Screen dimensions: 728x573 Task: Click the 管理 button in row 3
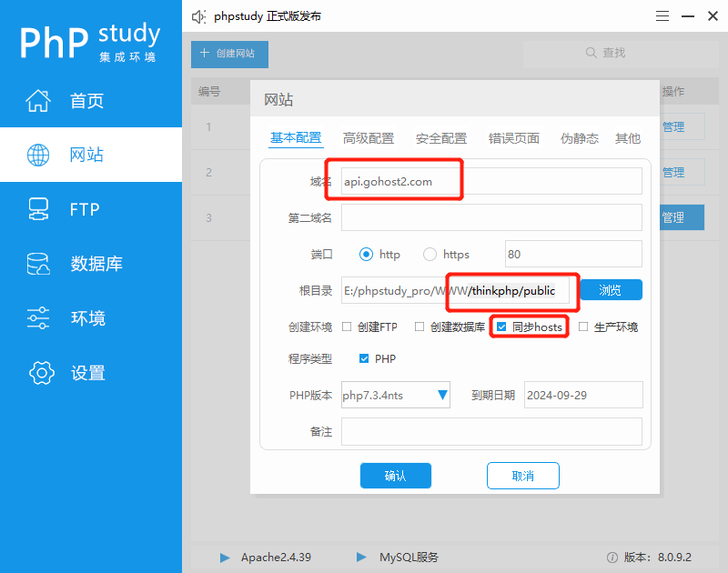[682, 217]
